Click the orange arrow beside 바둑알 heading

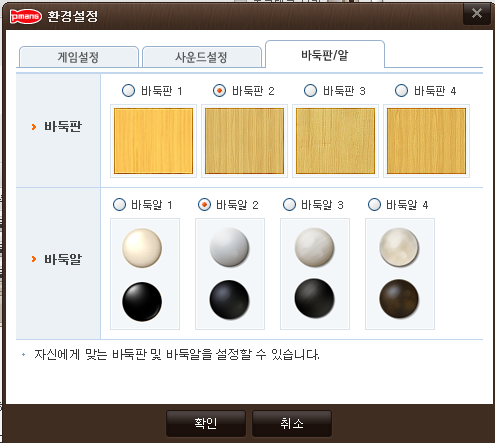click(x=34, y=259)
